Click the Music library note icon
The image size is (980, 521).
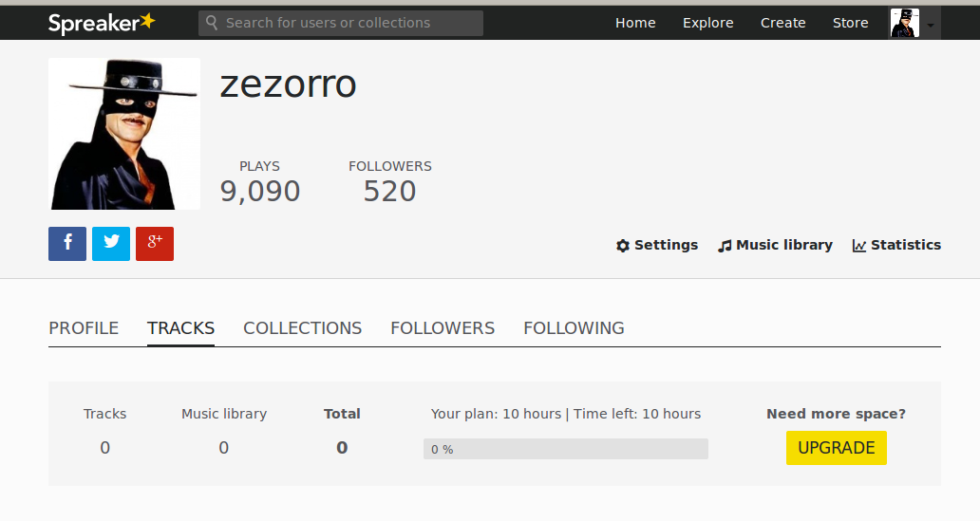(726, 246)
